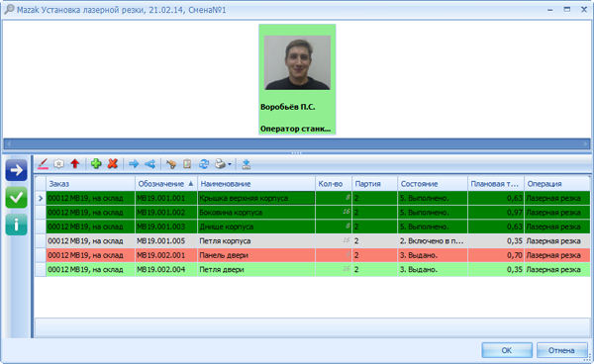Toggle the sort arrow on Обозначение column
Screen dimensions: 594x364
(x=191, y=184)
